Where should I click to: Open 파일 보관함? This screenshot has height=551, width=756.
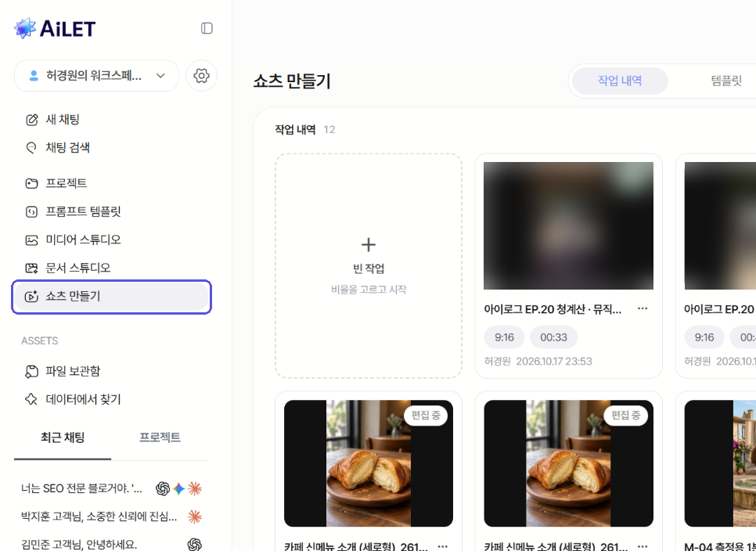pos(111,371)
